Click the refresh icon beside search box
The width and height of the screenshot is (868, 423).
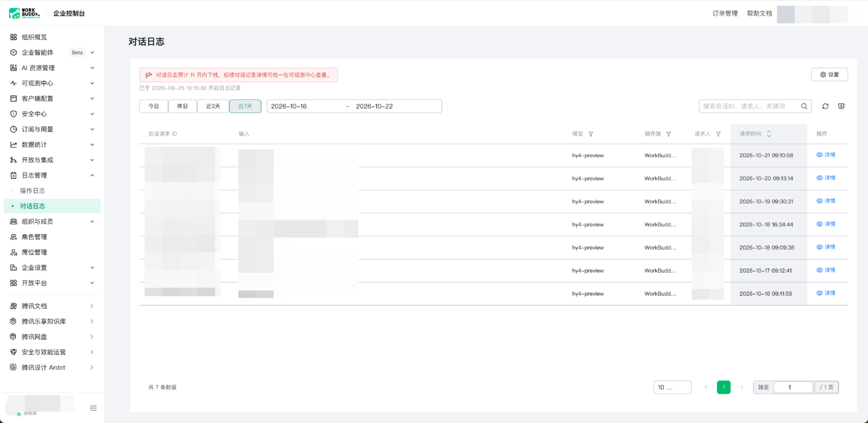[825, 106]
